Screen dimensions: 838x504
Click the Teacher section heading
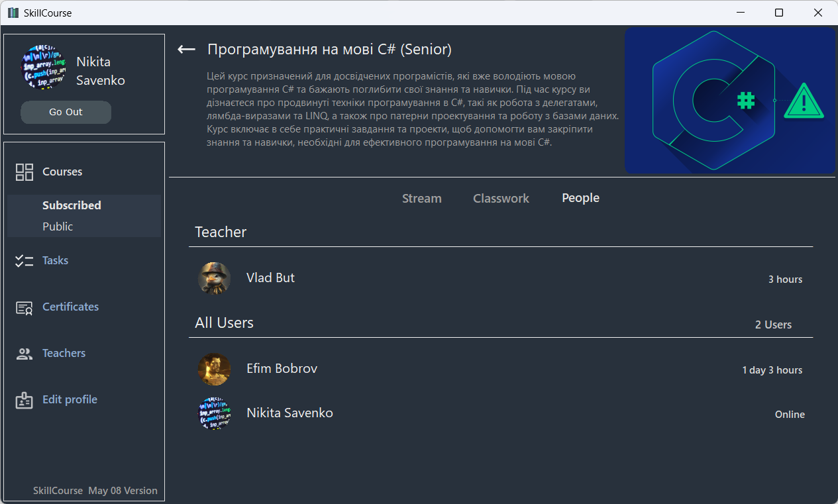[221, 232]
